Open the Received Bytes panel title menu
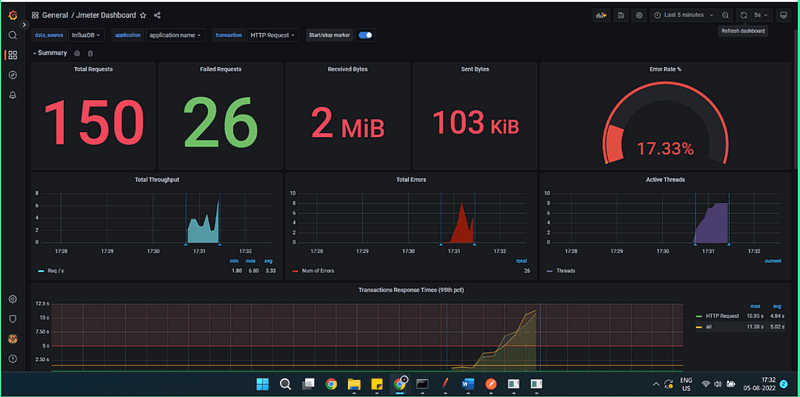800x397 pixels. (347, 69)
